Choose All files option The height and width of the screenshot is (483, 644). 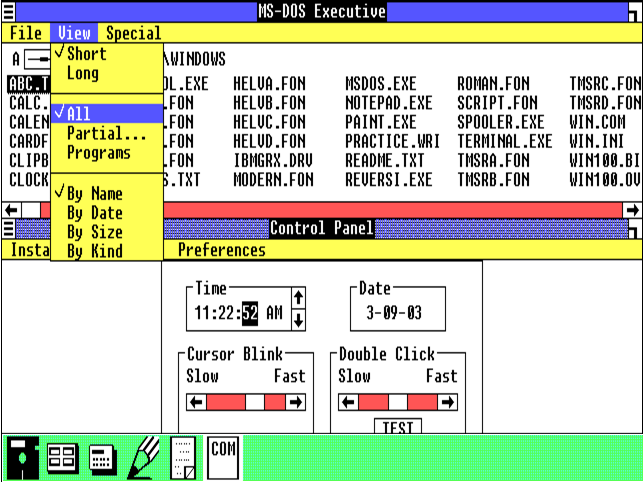(107, 113)
